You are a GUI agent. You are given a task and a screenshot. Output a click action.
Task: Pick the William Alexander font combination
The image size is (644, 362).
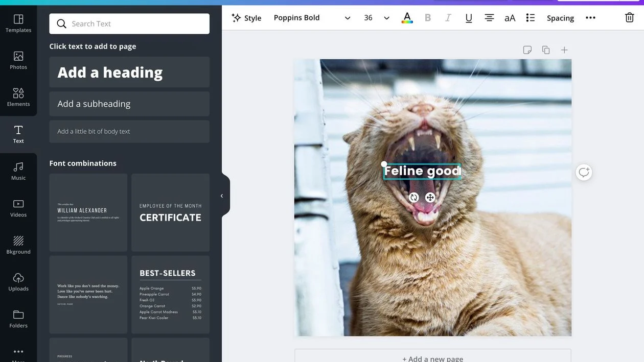tap(88, 212)
